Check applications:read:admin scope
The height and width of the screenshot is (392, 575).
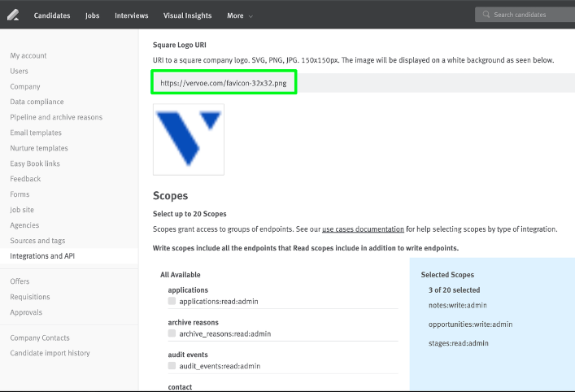[x=172, y=301]
